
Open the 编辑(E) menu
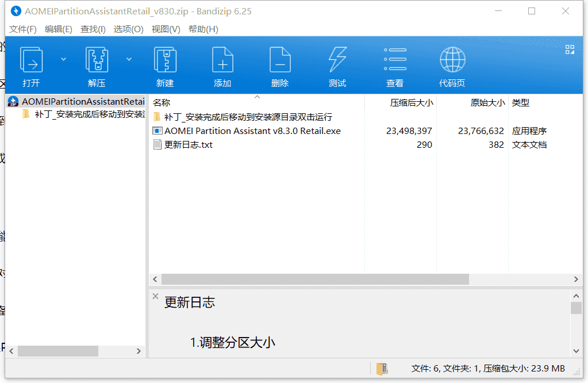pos(59,29)
